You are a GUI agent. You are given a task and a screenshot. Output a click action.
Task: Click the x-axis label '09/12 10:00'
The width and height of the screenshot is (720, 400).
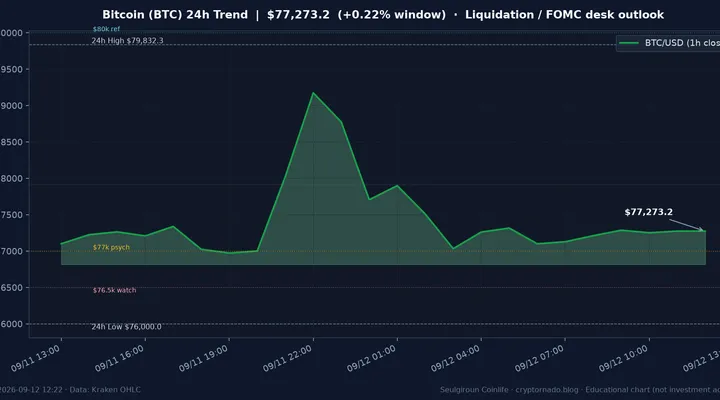(623, 358)
